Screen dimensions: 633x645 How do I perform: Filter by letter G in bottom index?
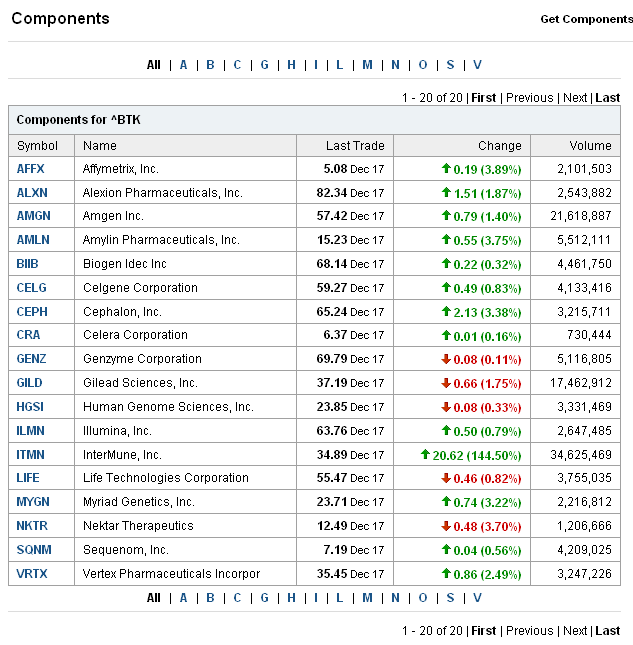264,598
